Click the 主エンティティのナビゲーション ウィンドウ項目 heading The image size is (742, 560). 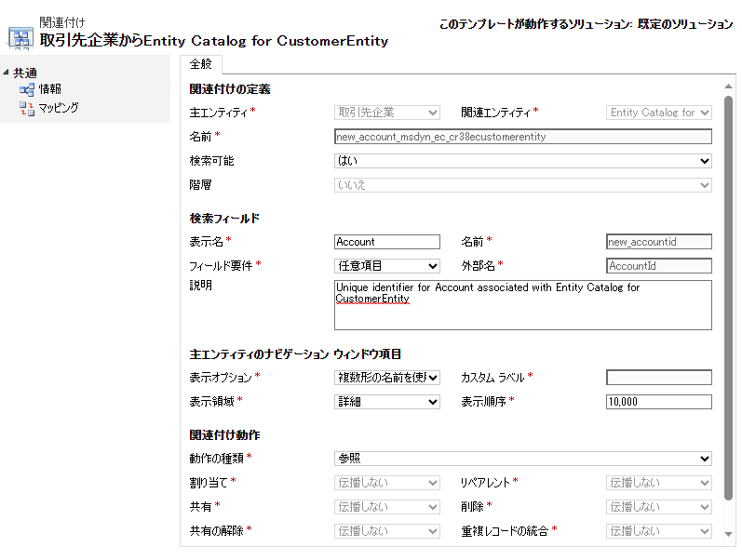(x=295, y=353)
